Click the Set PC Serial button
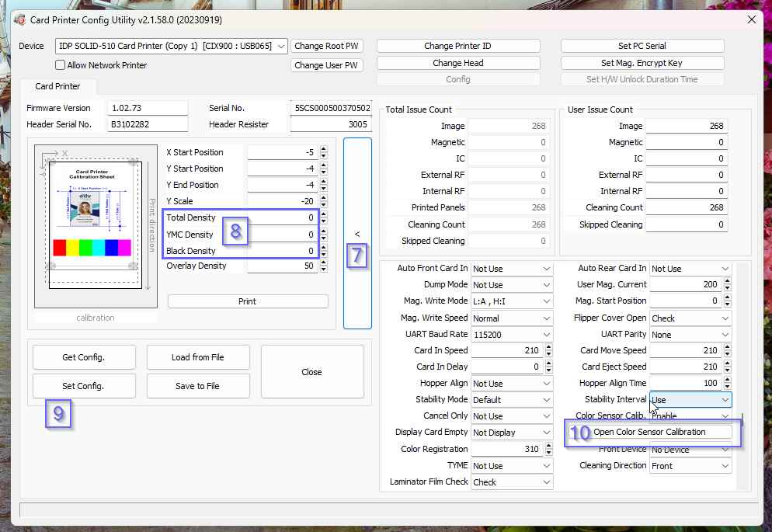The height and width of the screenshot is (532, 772). coord(642,46)
